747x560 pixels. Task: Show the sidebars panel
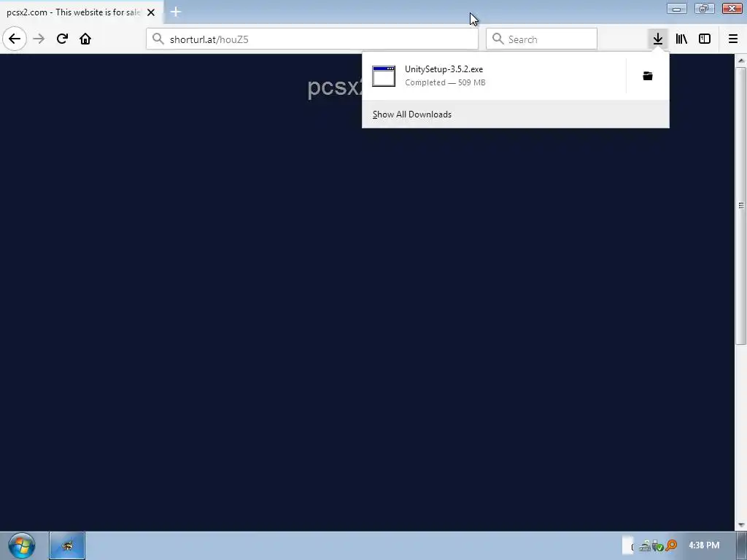click(705, 39)
